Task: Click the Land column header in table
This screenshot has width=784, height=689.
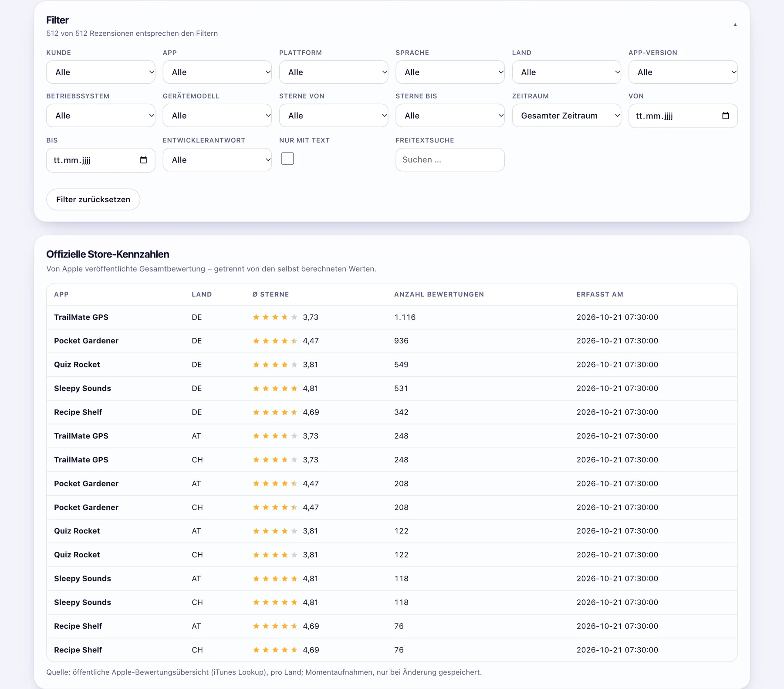Action: (202, 294)
